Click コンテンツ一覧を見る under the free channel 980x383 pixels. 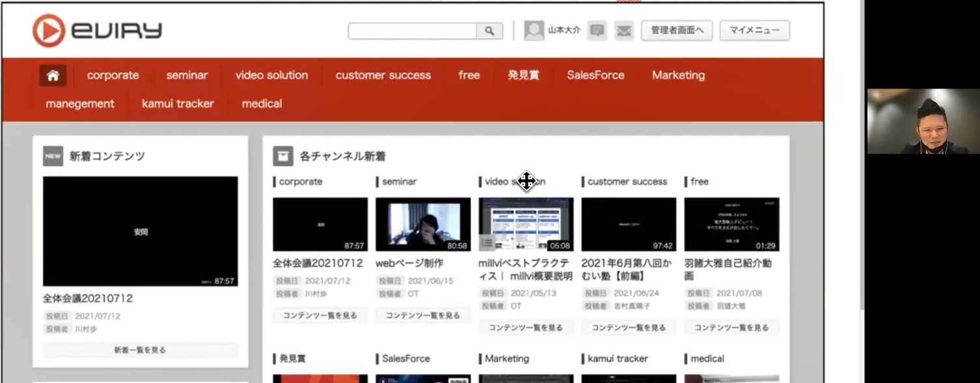coord(731,328)
